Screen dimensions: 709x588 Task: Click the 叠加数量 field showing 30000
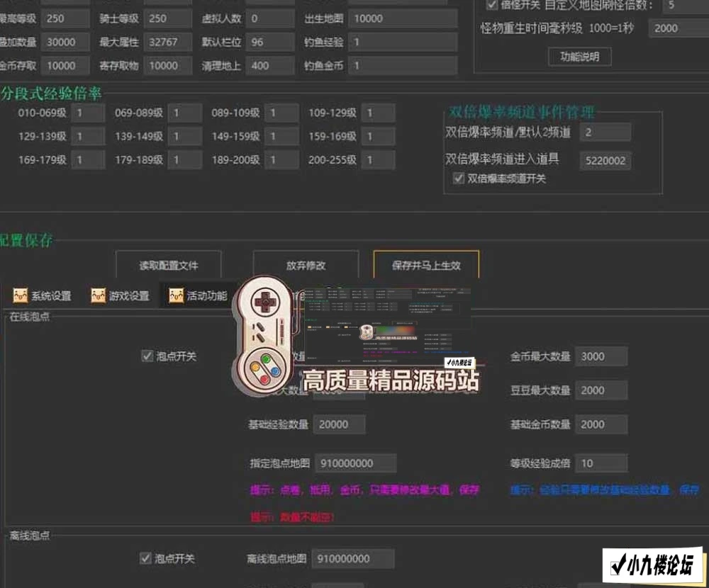point(65,42)
